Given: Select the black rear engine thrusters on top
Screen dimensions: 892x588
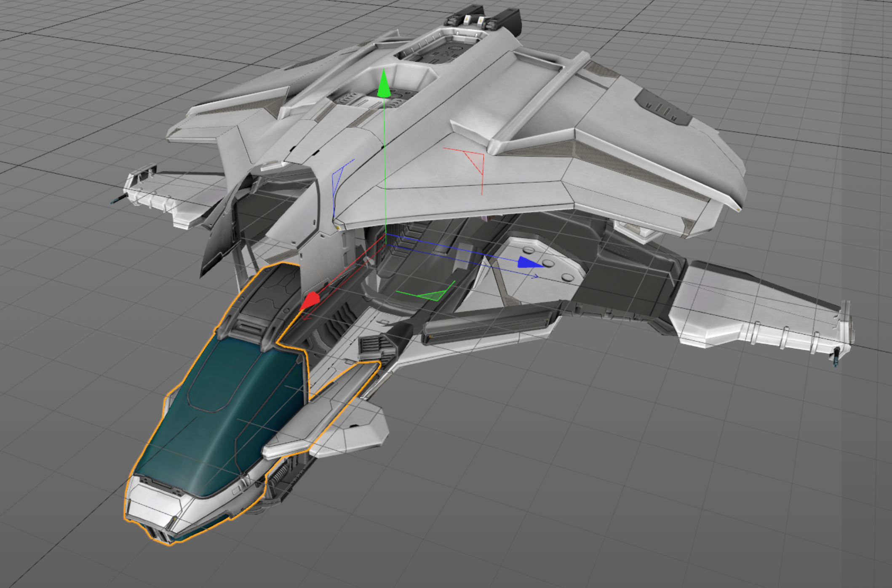Looking at the screenshot, I should point(484,19).
